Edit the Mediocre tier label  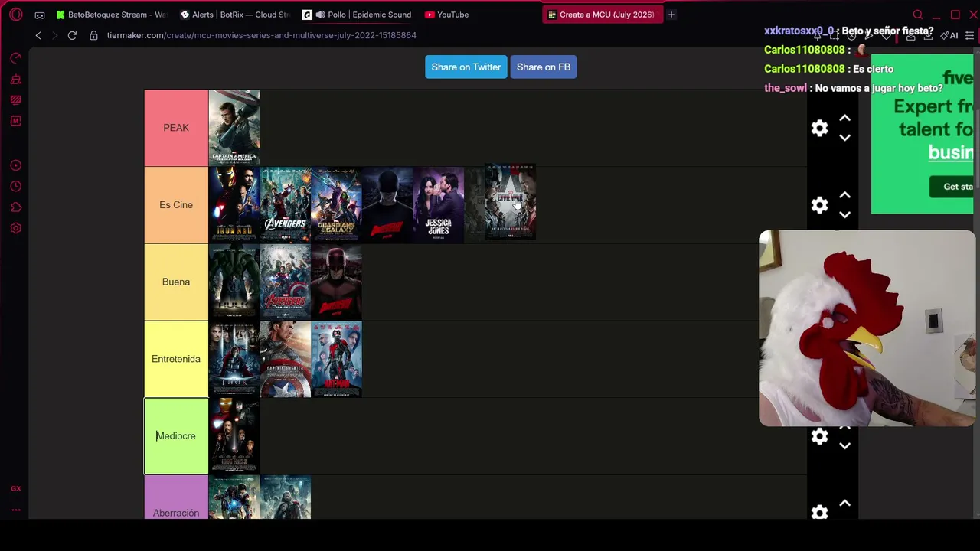pyautogui.click(x=176, y=436)
